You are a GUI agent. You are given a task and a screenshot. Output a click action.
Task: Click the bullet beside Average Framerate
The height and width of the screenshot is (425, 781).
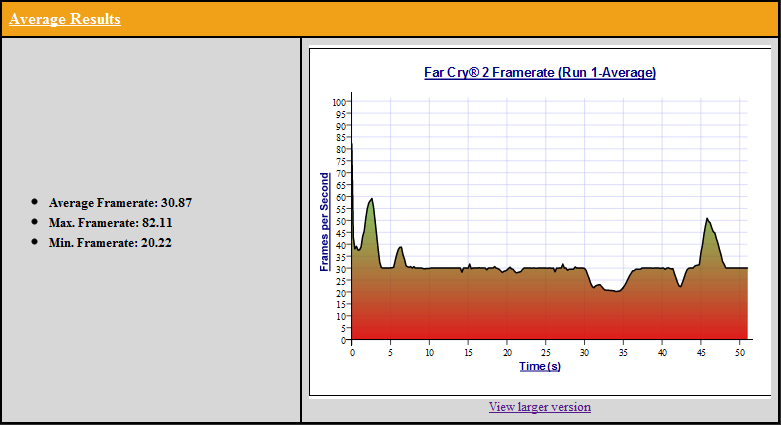(x=35, y=202)
